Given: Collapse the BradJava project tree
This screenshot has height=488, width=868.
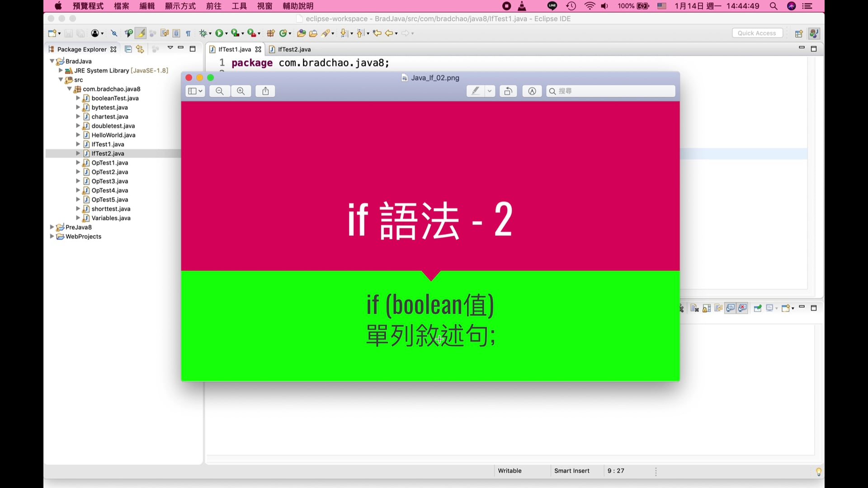Looking at the screenshot, I should [x=52, y=61].
